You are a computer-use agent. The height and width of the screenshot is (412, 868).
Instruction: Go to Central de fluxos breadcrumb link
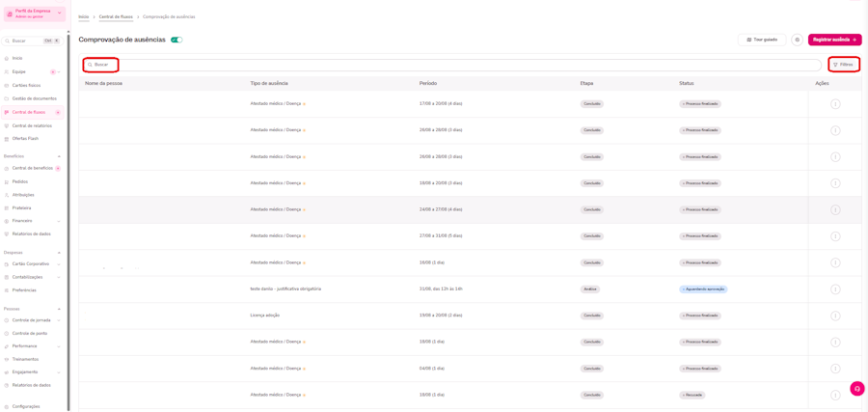116,17
